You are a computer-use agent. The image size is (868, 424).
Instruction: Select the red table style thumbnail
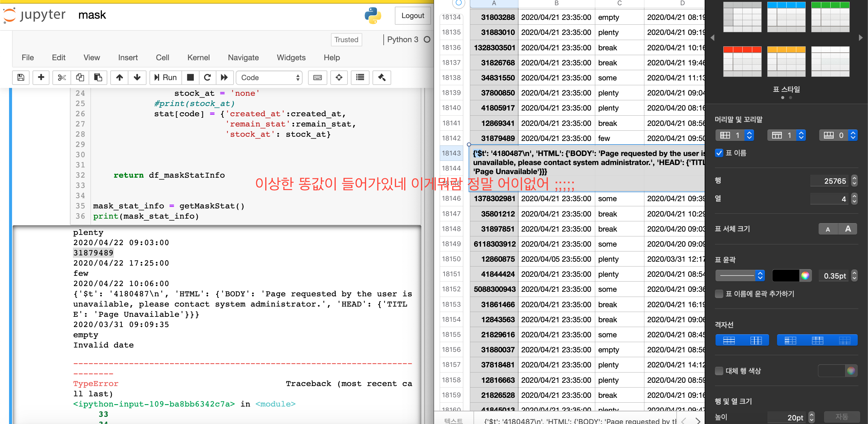[x=742, y=61]
